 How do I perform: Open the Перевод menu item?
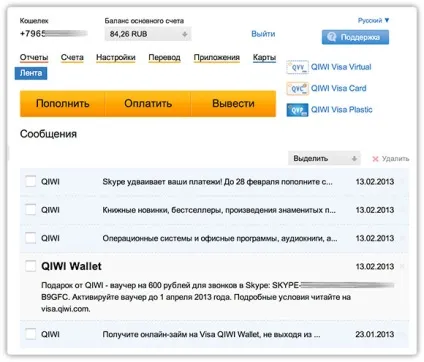pos(164,58)
